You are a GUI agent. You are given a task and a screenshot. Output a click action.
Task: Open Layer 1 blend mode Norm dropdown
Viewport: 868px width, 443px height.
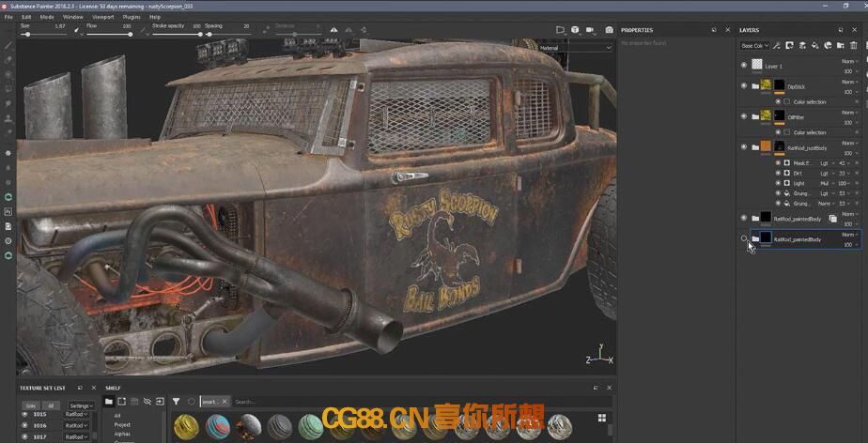(850, 61)
